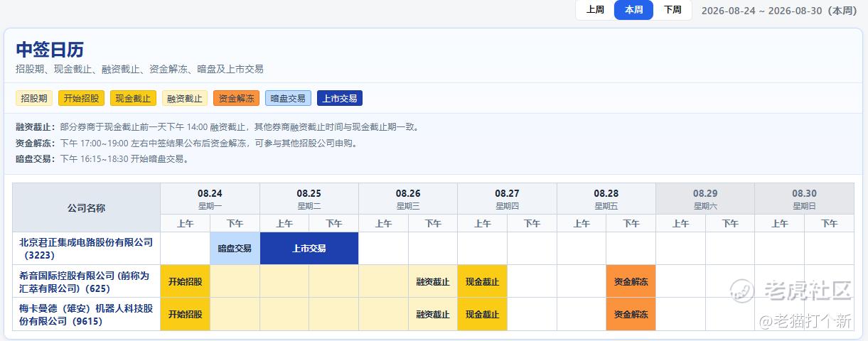Screen dimensions: 868x341
Task: Click the 融资截止 explanatory note line
Action: pyautogui.click(x=218, y=127)
